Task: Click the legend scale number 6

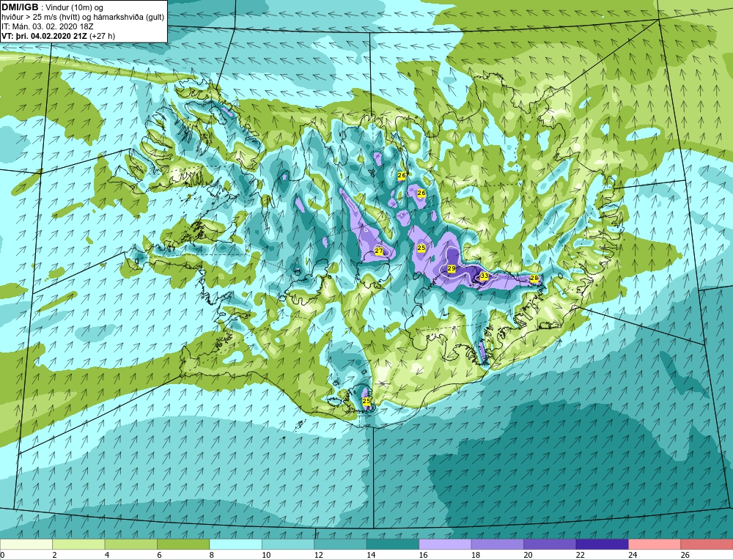Action: click(x=159, y=555)
